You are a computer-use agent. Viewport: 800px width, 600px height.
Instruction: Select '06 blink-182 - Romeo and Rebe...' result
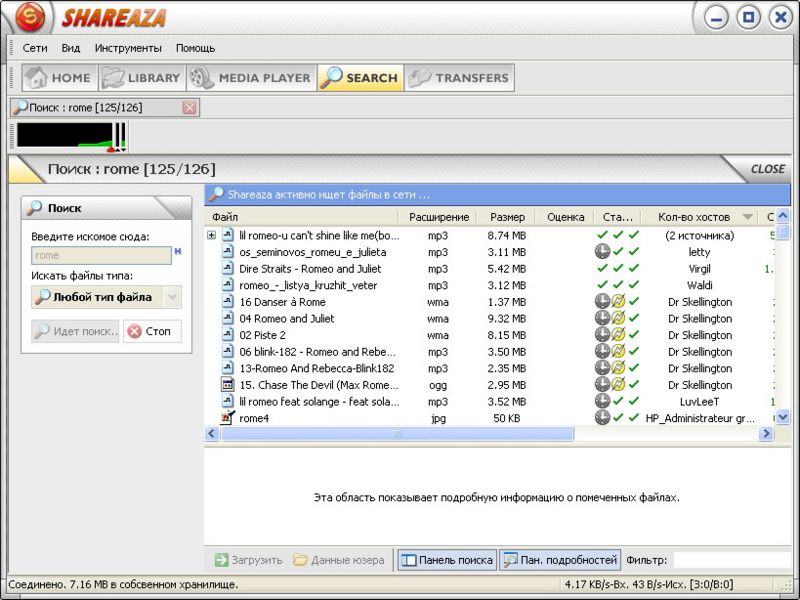point(317,352)
